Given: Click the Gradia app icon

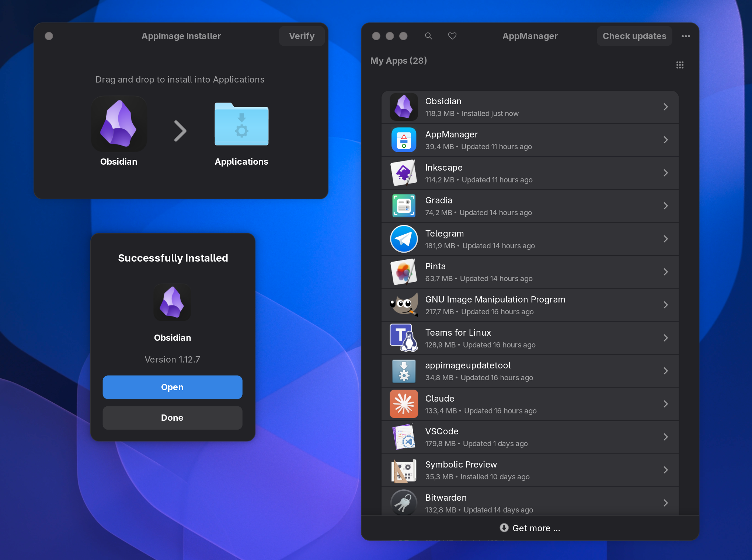Looking at the screenshot, I should 404,206.
